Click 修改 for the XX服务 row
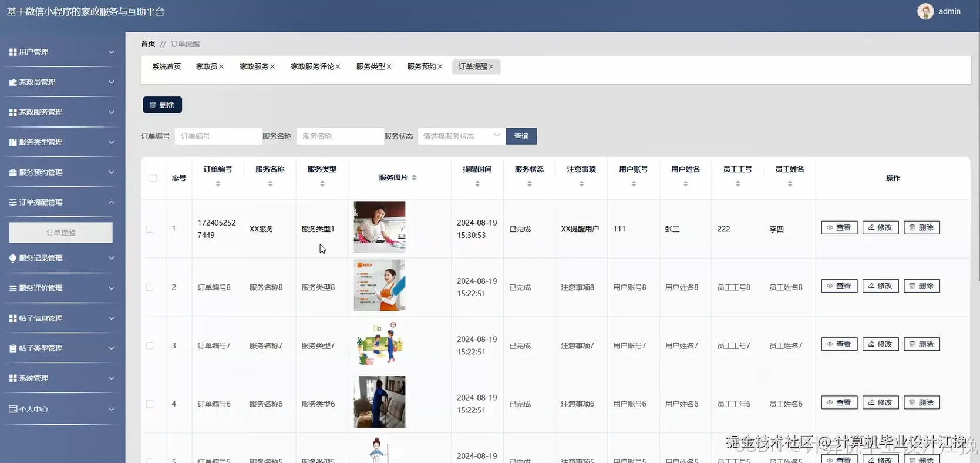This screenshot has height=463, width=980. click(x=880, y=227)
